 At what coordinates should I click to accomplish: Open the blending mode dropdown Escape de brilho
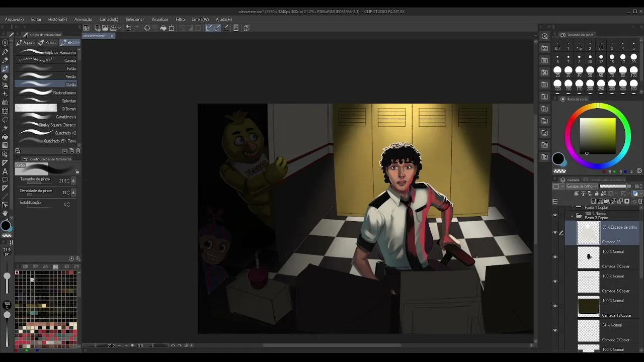pyautogui.click(x=581, y=187)
